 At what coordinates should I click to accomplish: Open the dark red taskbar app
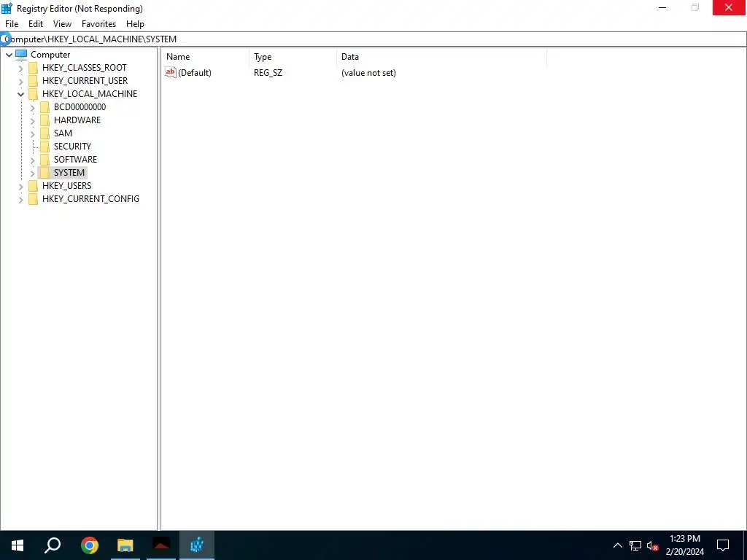click(161, 545)
